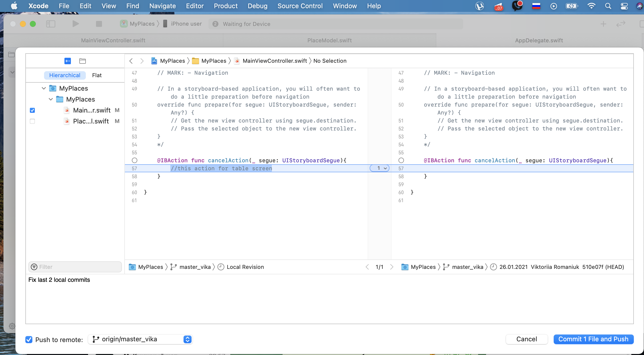Click the commit message text area
This screenshot has width=644, height=355.
coord(329,299)
